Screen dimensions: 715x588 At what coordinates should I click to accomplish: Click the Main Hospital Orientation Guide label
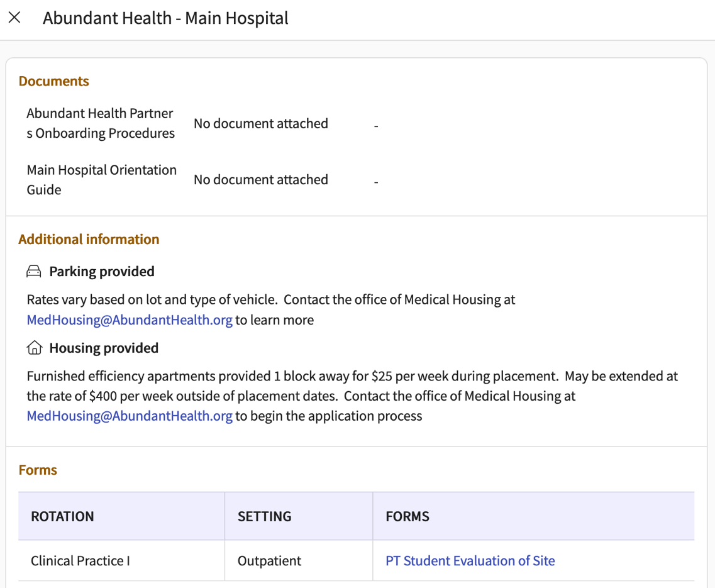101,179
